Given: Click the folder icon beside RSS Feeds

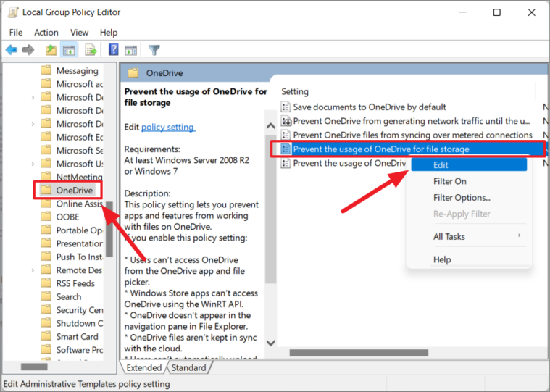Looking at the screenshot, I should pyautogui.click(x=46, y=283).
